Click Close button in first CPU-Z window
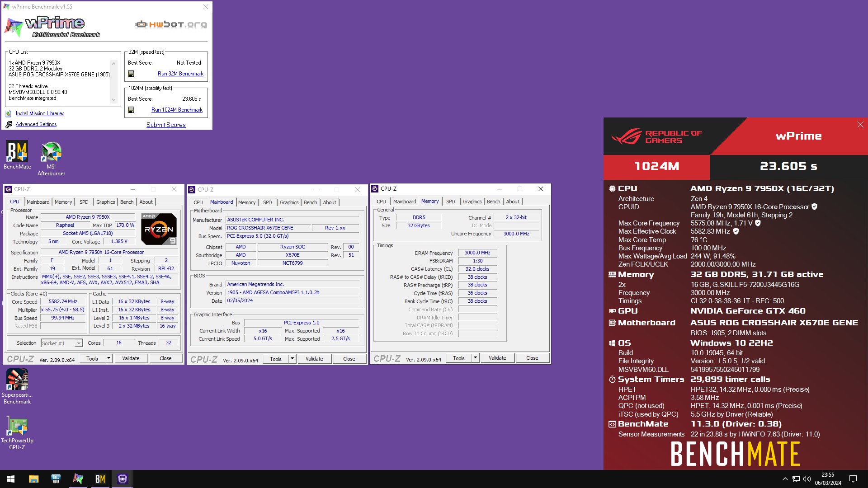The width and height of the screenshot is (868, 488). (x=165, y=358)
